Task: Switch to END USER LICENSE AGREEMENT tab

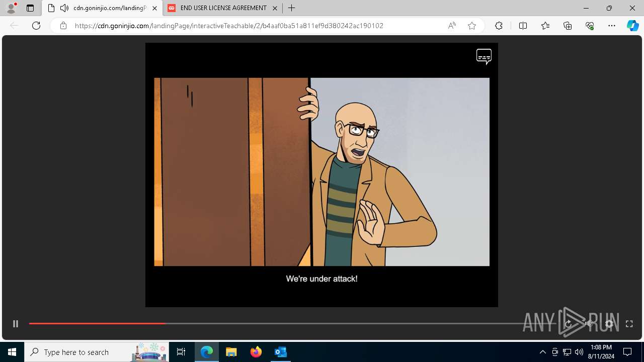Action: (223, 8)
